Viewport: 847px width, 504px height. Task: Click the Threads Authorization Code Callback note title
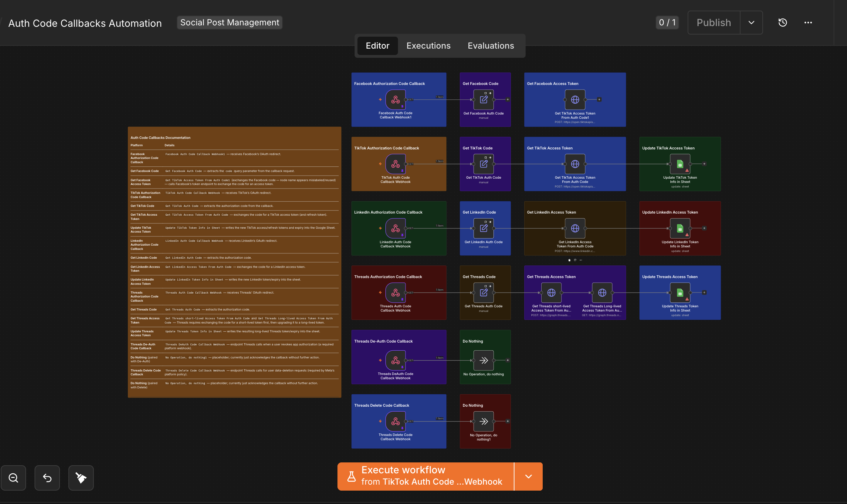[388, 277]
